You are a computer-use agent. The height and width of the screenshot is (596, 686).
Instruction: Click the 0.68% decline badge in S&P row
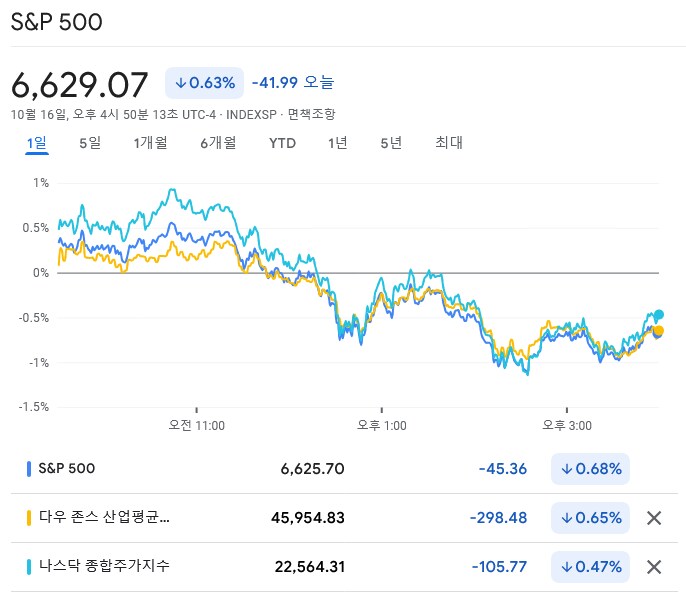pos(591,468)
